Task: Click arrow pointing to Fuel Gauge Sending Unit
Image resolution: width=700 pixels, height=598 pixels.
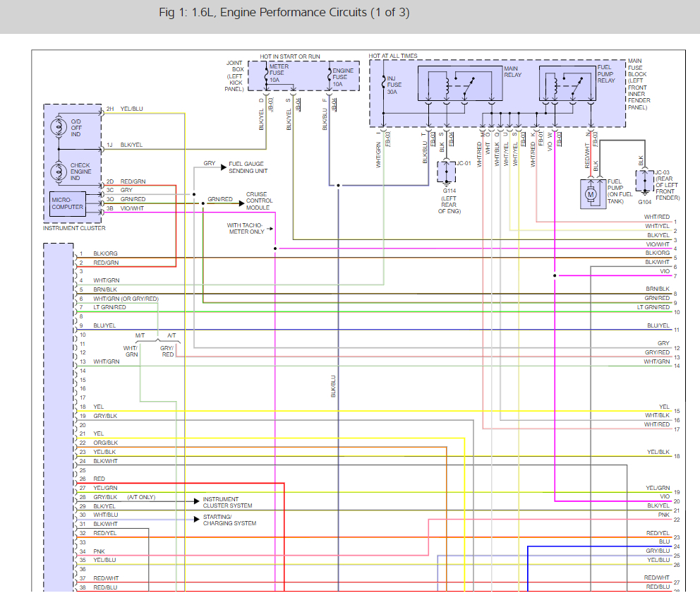Action: coord(223,167)
